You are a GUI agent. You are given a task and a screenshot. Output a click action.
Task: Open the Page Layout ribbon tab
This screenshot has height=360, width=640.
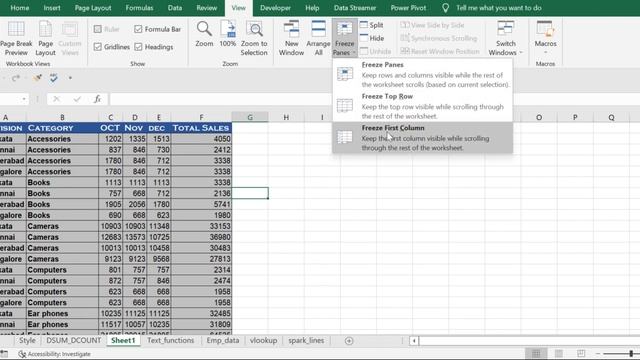[x=93, y=8]
